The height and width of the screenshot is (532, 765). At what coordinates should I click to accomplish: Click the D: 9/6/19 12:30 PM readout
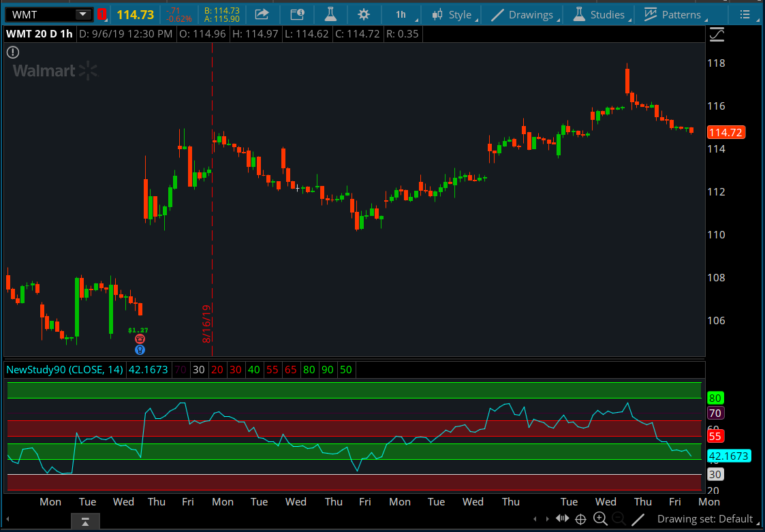[125, 34]
